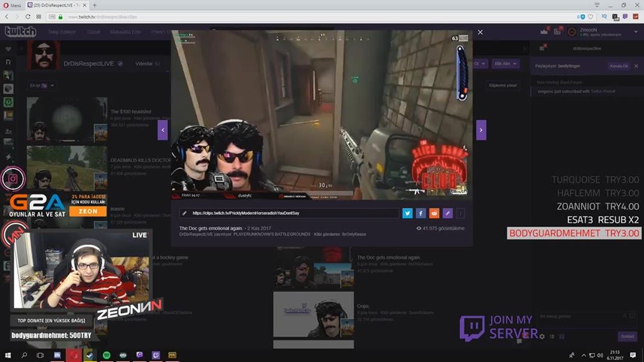Expand the Bits Alın dropdown
Image resolution: width=644 pixels, height=362 pixels.
pyautogui.click(x=506, y=63)
